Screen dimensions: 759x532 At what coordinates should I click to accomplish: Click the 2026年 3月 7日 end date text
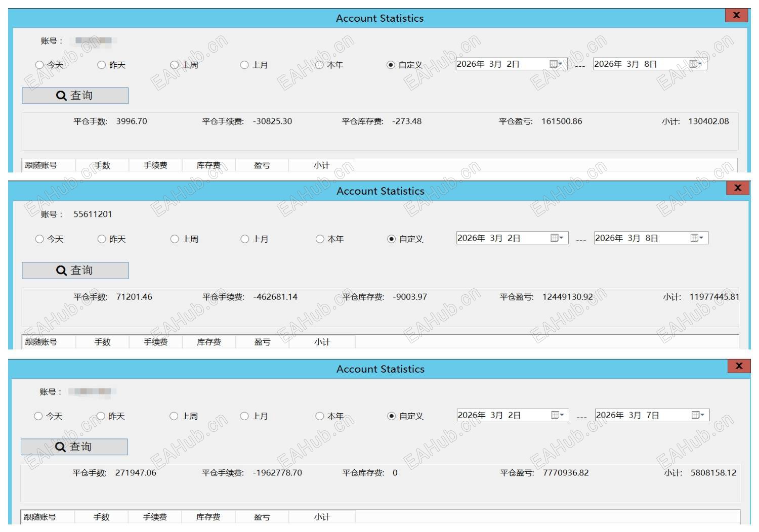[x=627, y=415]
